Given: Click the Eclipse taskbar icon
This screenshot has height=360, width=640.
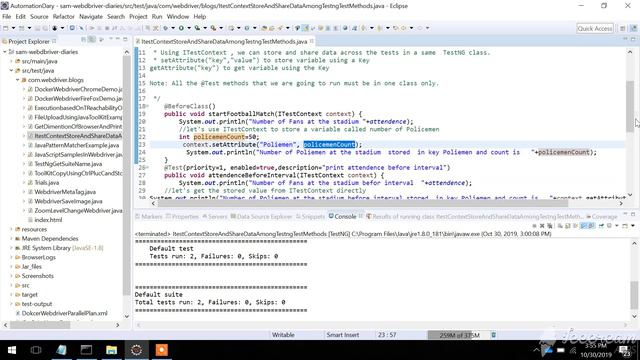Looking at the screenshot, I should click(x=136, y=350).
